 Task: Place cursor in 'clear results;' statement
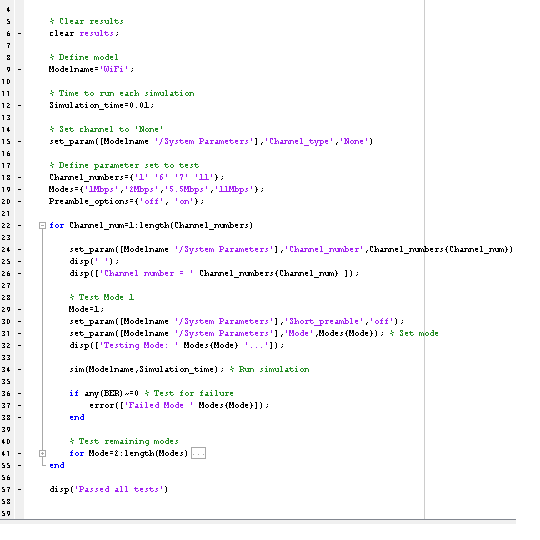coord(84,33)
